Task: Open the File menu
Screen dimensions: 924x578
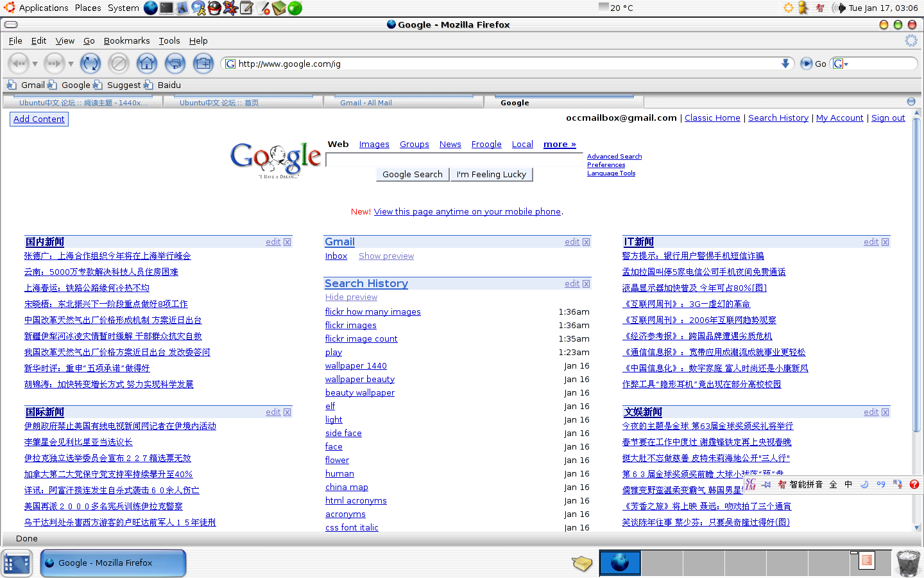Action: [15, 40]
